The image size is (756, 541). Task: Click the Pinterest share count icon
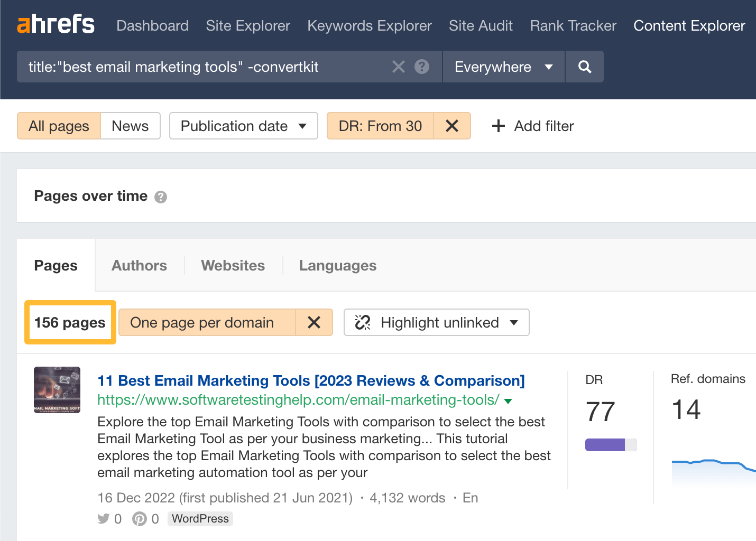click(138, 519)
